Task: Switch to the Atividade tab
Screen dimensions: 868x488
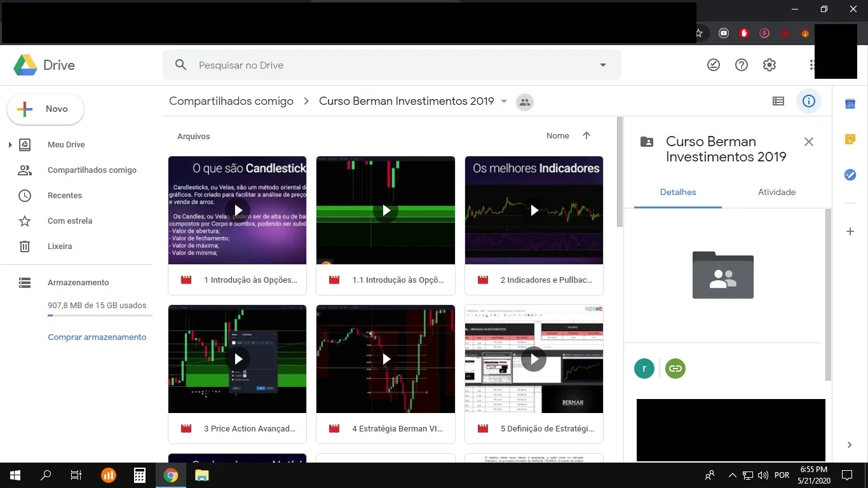Action: pyautogui.click(x=776, y=192)
